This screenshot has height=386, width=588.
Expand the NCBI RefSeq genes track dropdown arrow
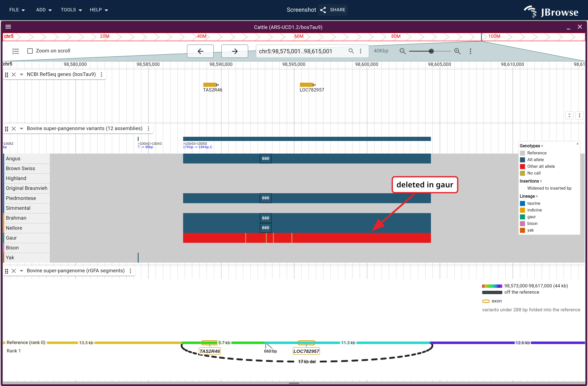21,74
